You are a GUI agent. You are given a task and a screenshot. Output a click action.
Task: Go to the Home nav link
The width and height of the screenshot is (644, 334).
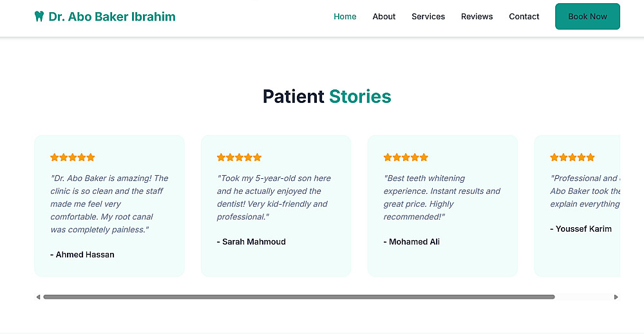(345, 17)
